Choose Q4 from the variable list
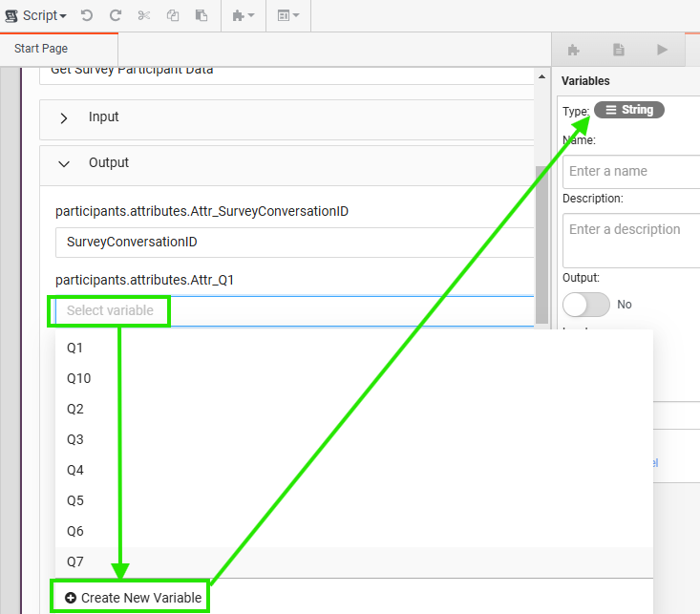700x614 pixels. click(x=354, y=470)
